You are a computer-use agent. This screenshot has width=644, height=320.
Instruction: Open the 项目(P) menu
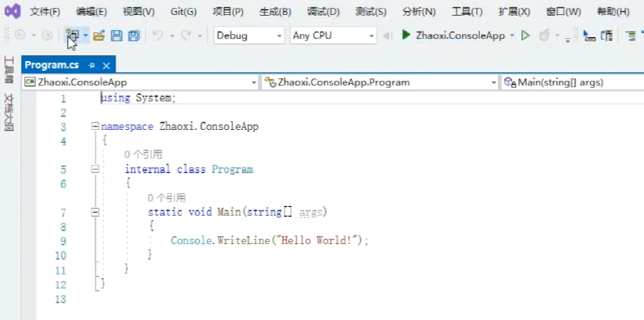pyautogui.click(x=228, y=12)
